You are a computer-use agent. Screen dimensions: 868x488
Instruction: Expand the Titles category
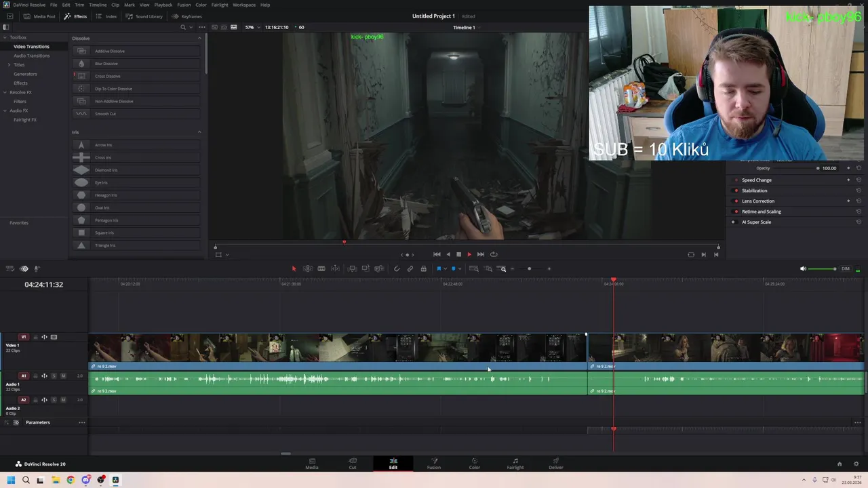[x=9, y=64]
